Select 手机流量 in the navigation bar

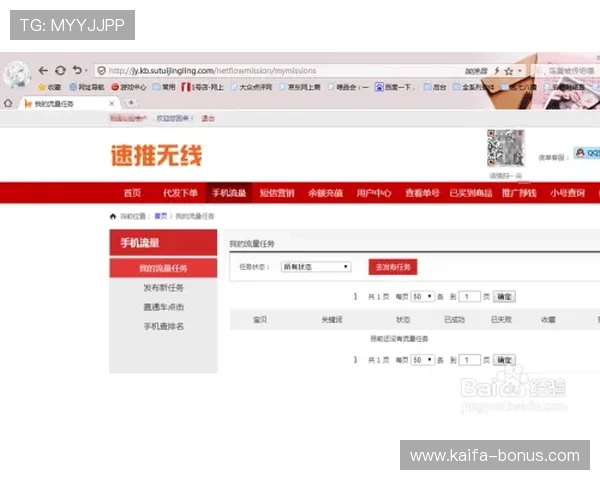229,193
